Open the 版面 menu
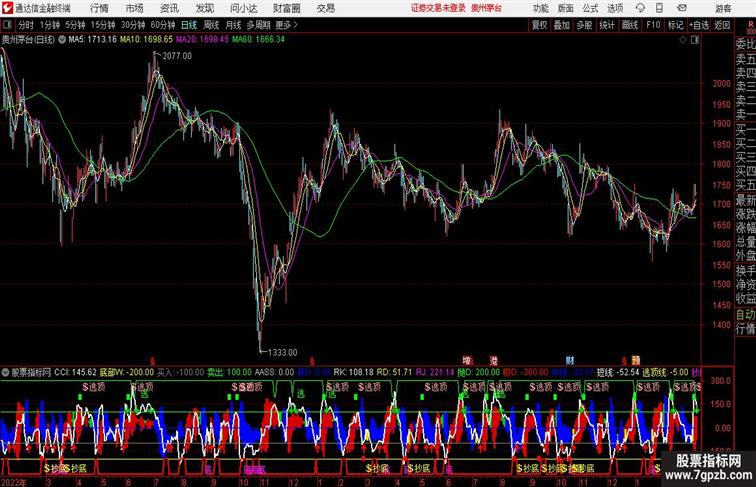This screenshot has width=756, height=487. click(x=566, y=8)
